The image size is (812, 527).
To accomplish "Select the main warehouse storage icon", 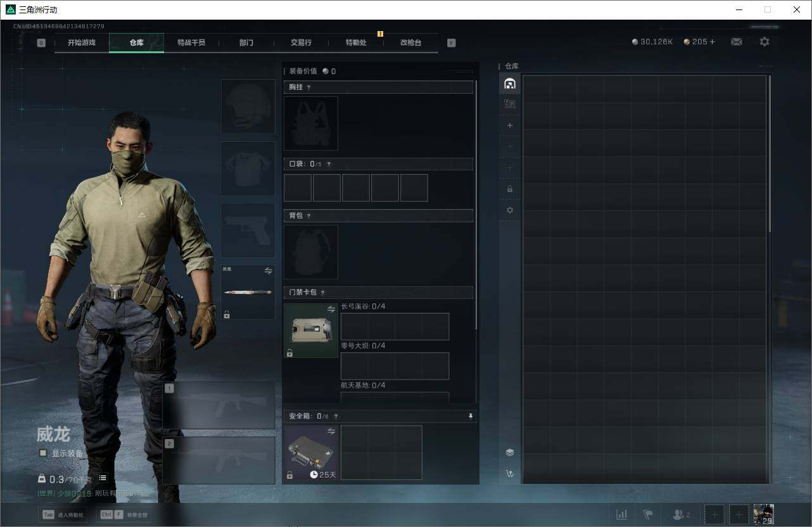I will [510, 84].
